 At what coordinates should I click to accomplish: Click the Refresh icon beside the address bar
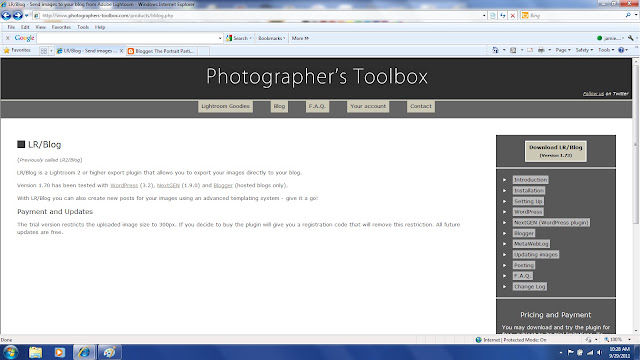[503, 16]
